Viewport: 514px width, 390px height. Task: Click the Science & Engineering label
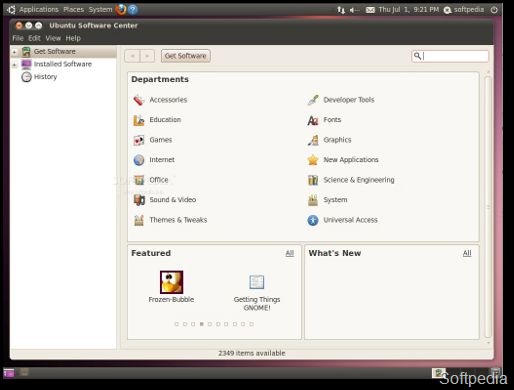(x=359, y=180)
